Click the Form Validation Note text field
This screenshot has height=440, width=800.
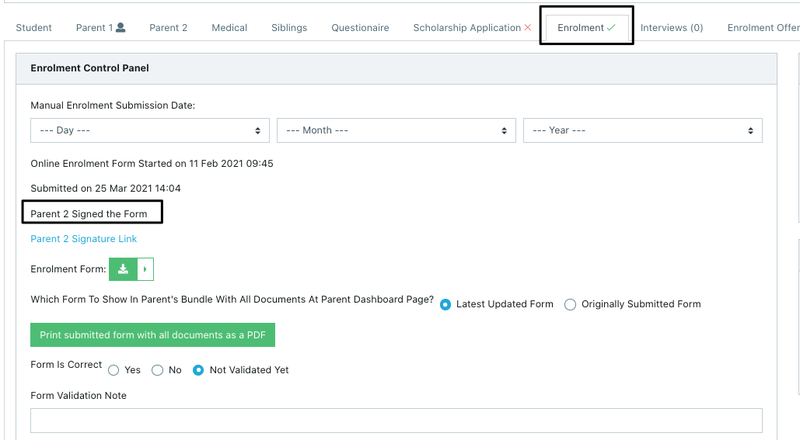tap(396, 421)
